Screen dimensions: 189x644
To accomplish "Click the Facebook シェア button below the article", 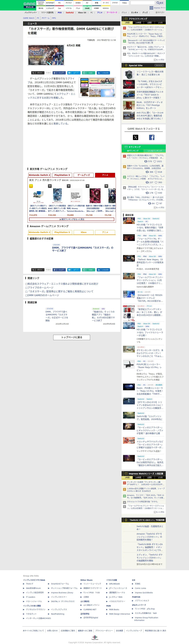I will (x=59, y=270).
